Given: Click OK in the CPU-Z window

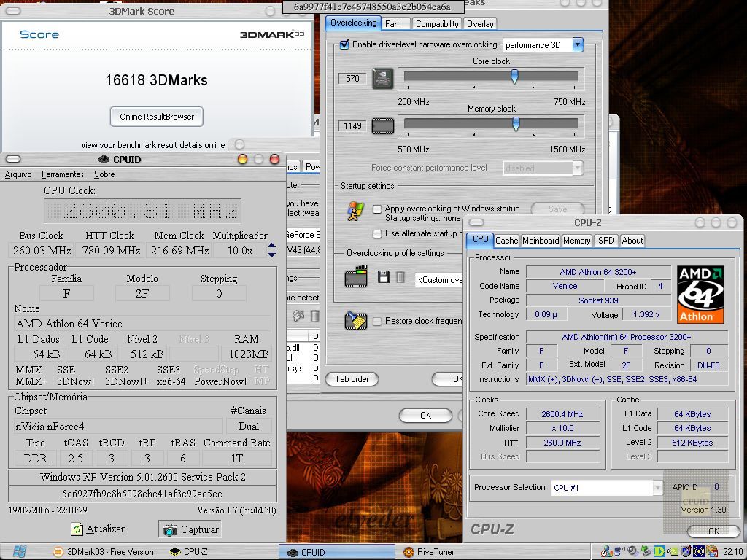Looking at the screenshot, I should (x=713, y=531).
